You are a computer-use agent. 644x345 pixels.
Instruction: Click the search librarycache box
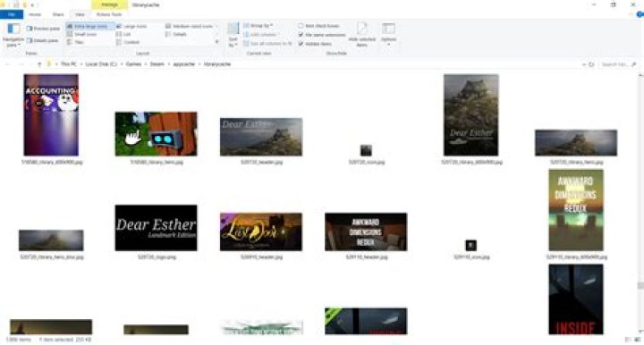pos(618,65)
